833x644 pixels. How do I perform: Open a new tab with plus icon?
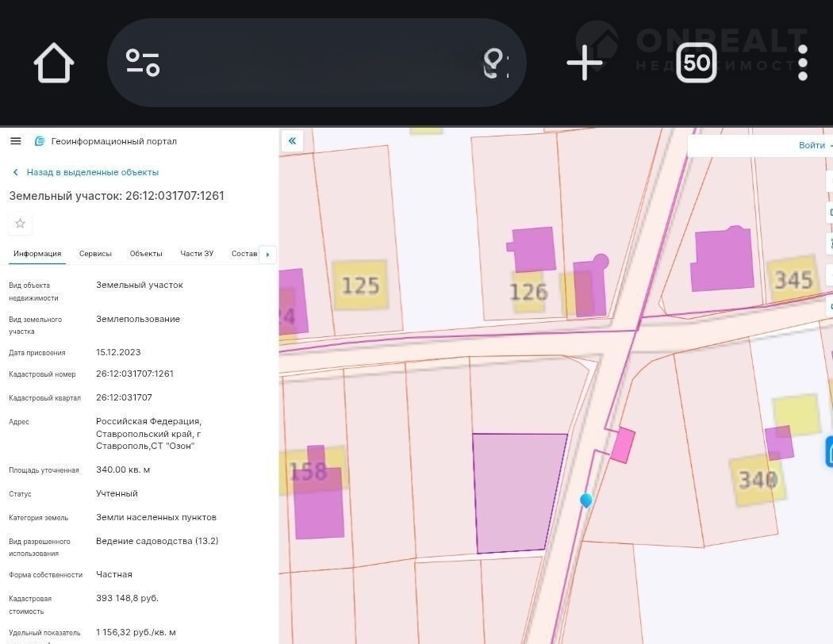tap(585, 63)
